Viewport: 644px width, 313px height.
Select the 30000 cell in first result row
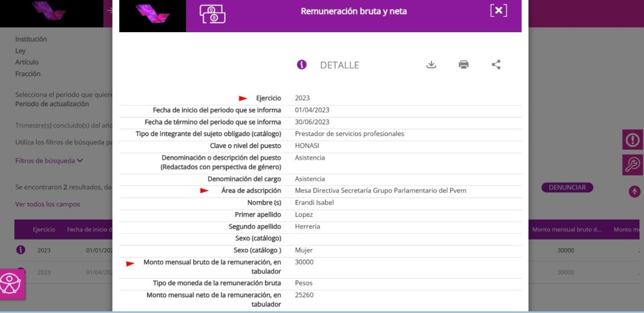click(x=565, y=250)
